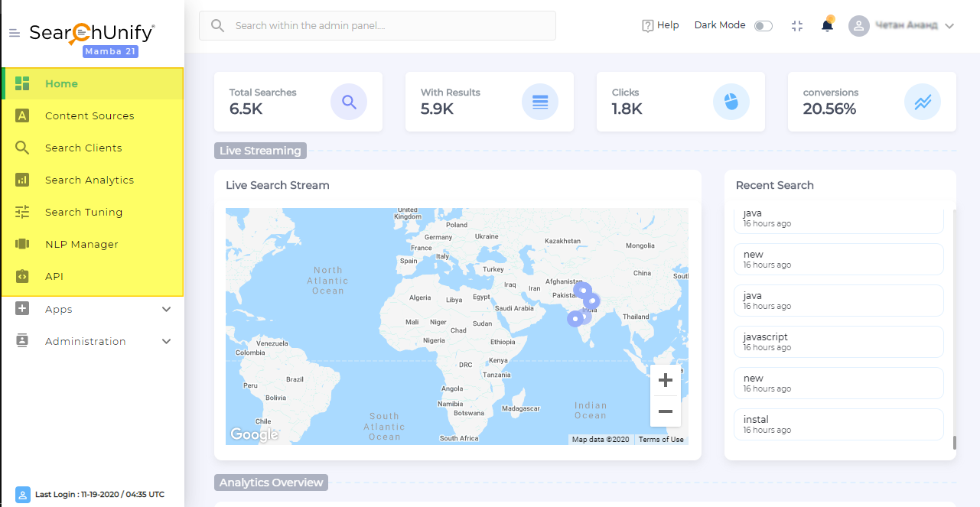Click the exit fullscreen collapse icon

point(797,26)
